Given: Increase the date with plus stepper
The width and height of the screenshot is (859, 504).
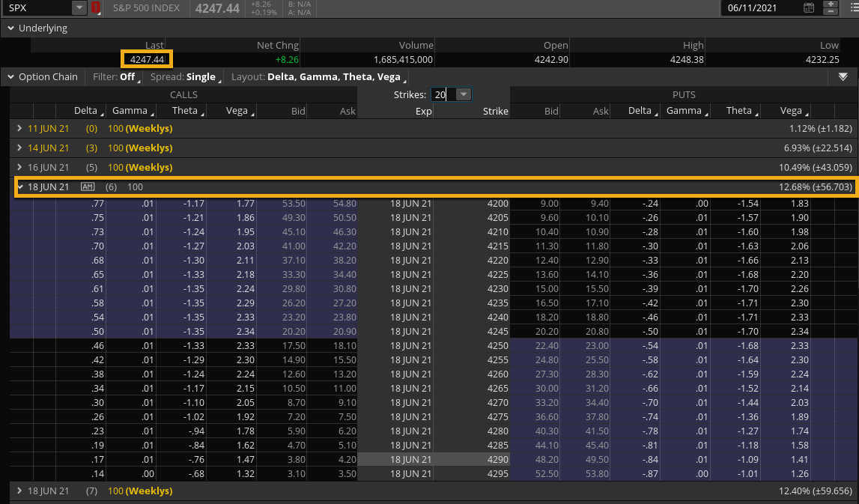Looking at the screenshot, I should [830, 4].
